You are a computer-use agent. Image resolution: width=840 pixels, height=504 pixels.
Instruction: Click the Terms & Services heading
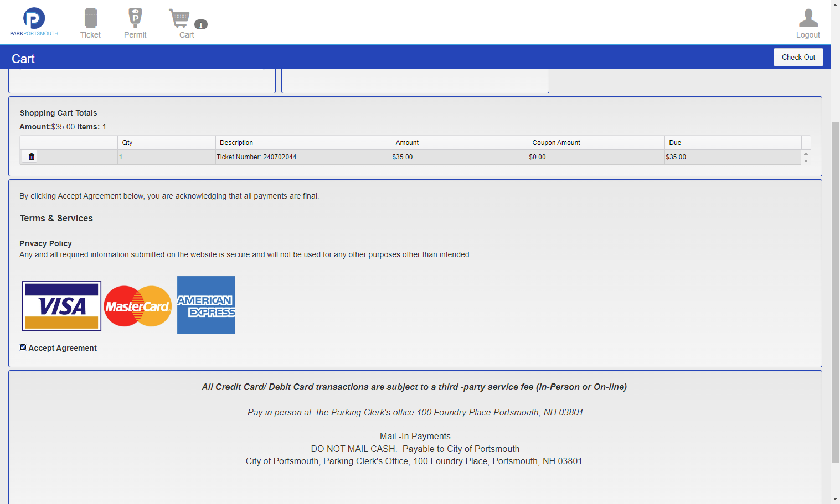click(56, 218)
